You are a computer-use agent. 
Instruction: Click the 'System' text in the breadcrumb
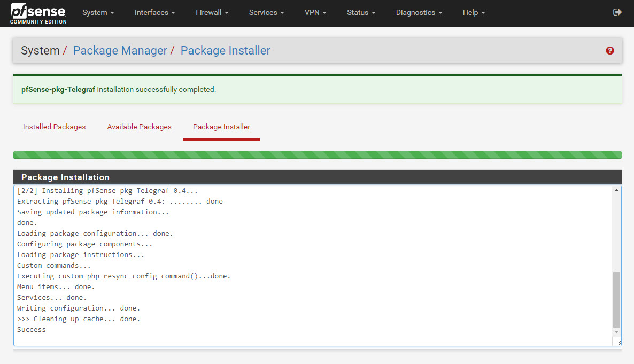point(40,51)
